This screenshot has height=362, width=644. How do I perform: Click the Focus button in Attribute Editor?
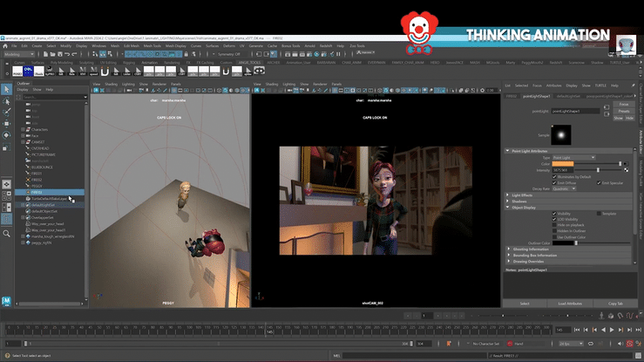coord(624,105)
